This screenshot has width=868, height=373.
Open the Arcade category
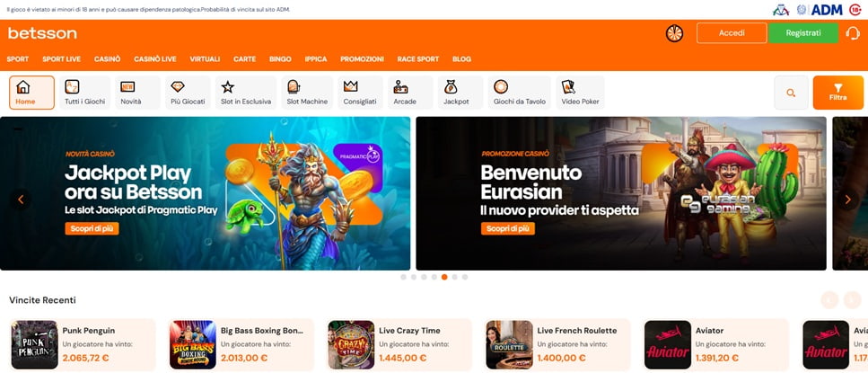410,93
